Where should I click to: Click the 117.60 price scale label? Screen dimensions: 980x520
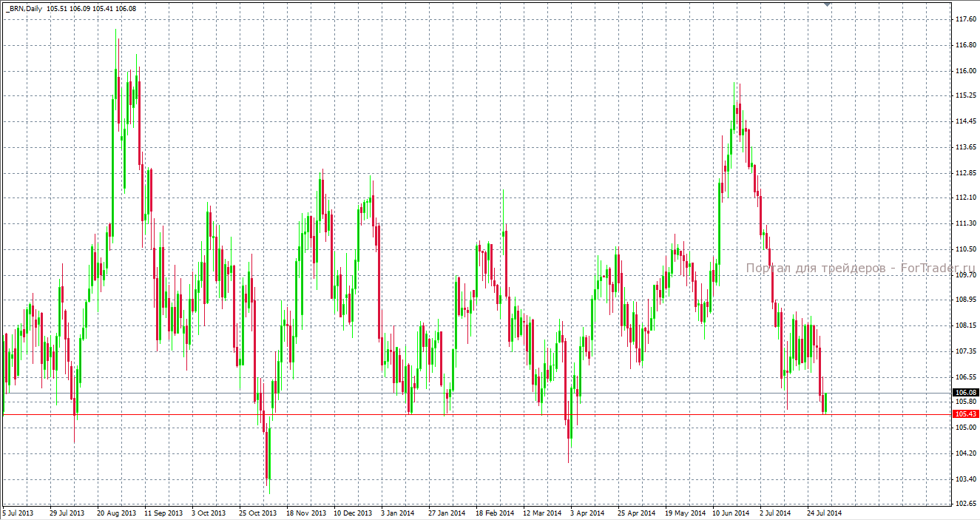click(965, 20)
